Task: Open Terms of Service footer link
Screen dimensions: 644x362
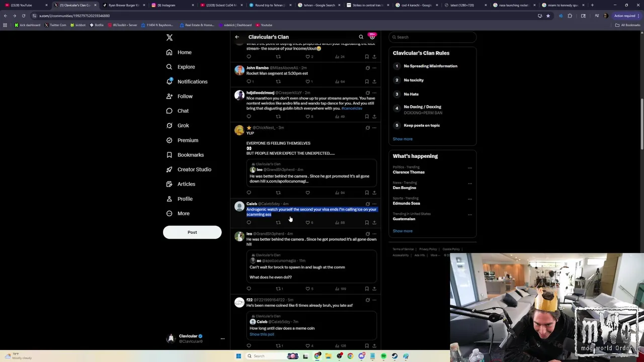Action: click(x=403, y=249)
